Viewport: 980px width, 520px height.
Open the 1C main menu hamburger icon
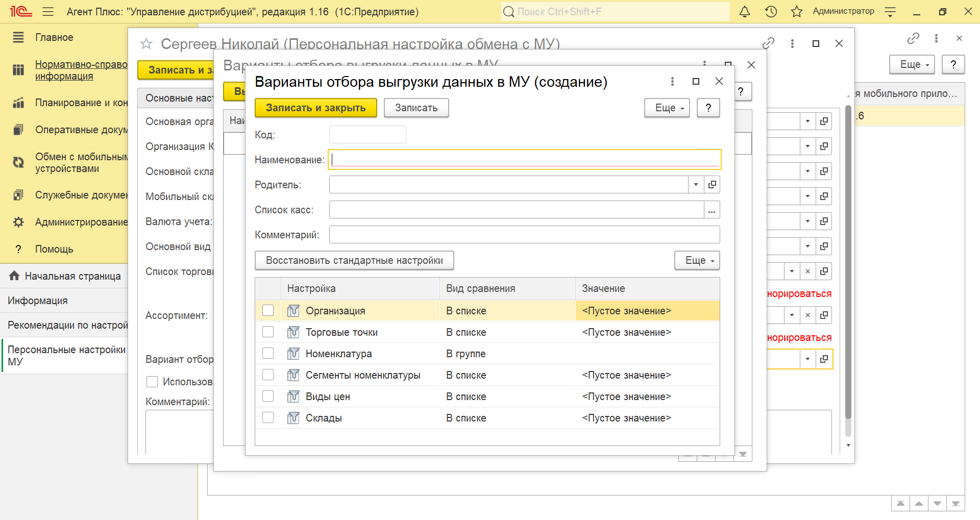pyautogui.click(x=48, y=11)
